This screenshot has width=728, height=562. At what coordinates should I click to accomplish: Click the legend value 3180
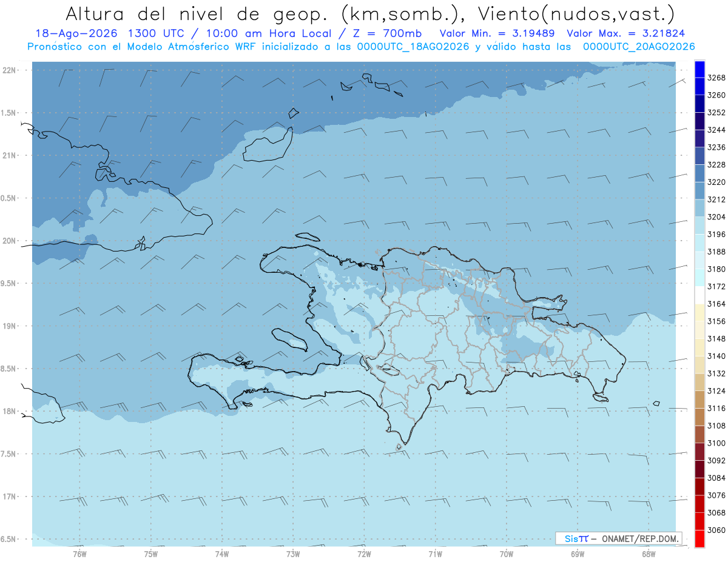coord(716,269)
